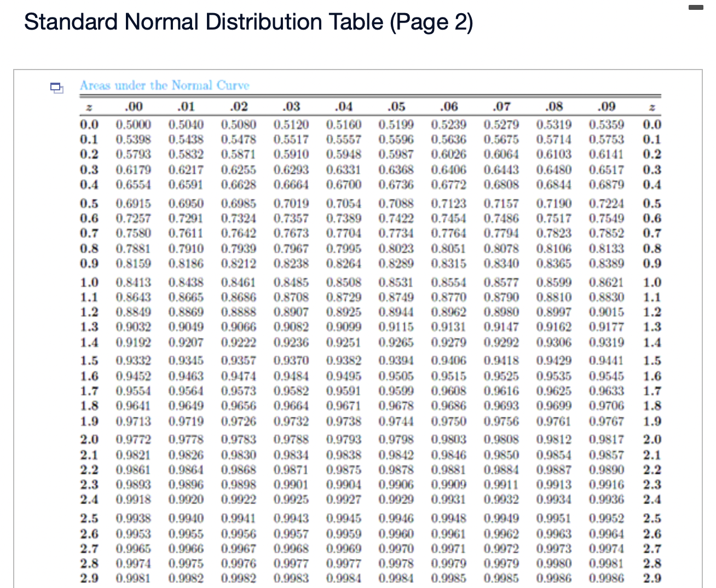This screenshot has width=716, height=588.
Task: Click row label 2.0 in the table
Action: [90, 439]
